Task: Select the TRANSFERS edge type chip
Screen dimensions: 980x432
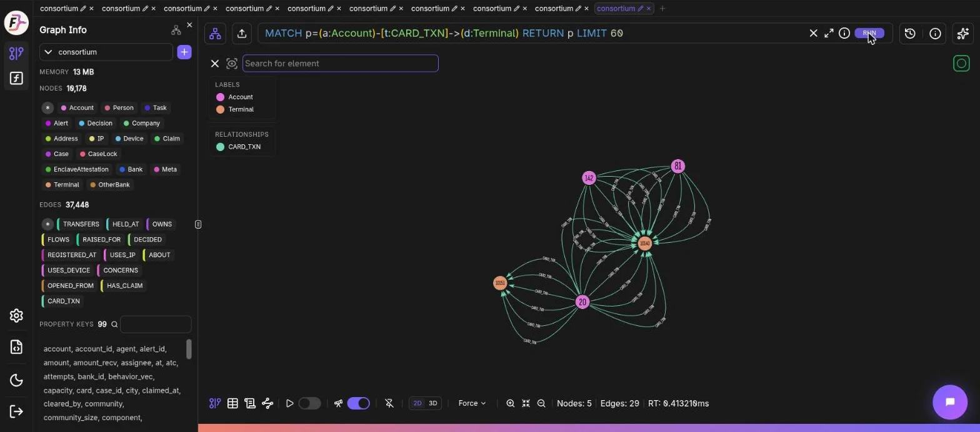Action: 79,224
